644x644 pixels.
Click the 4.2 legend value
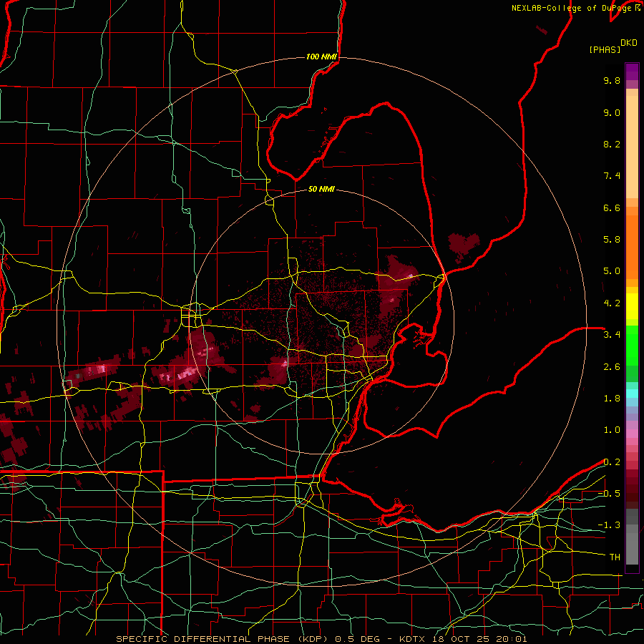point(612,303)
